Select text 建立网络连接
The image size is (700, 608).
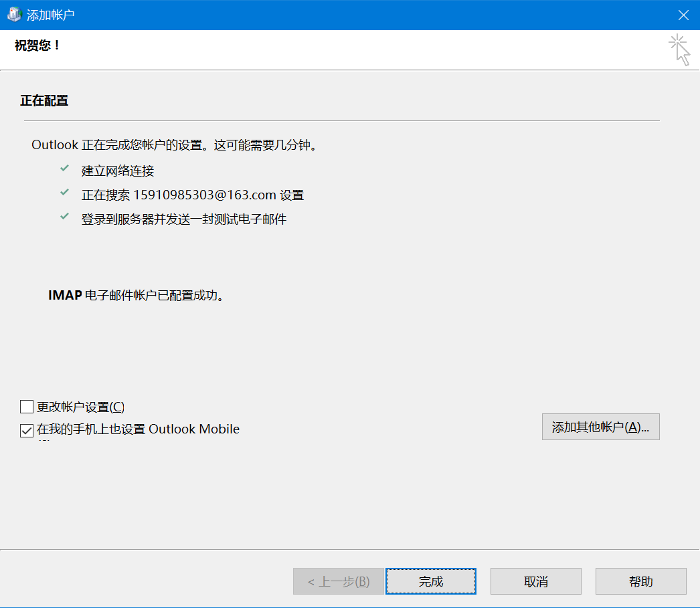118,171
